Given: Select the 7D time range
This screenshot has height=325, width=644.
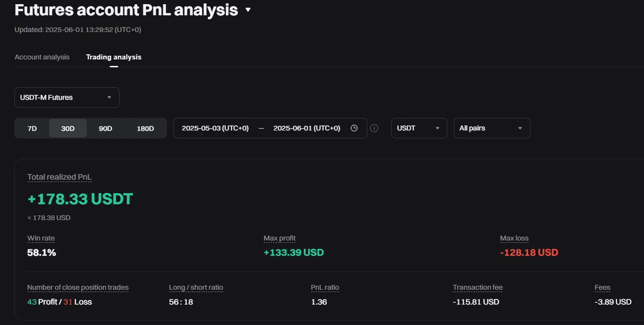Looking at the screenshot, I should (32, 129).
